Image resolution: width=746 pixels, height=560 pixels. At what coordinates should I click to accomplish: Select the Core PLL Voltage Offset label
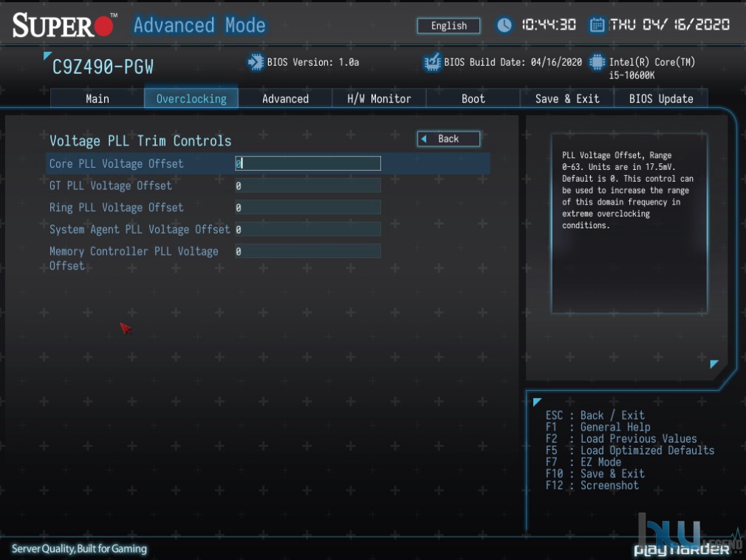coord(116,164)
